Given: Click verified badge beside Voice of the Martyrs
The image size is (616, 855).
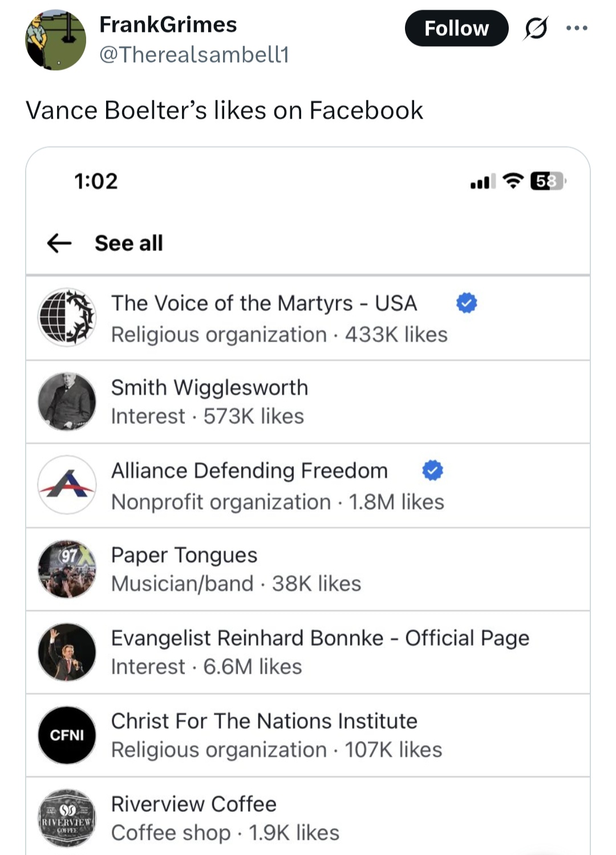Looking at the screenshot, I should 467,303.
